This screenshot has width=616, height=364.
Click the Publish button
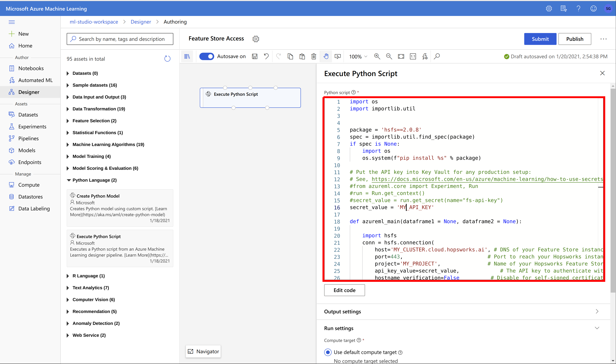click(x=575, y=39)
